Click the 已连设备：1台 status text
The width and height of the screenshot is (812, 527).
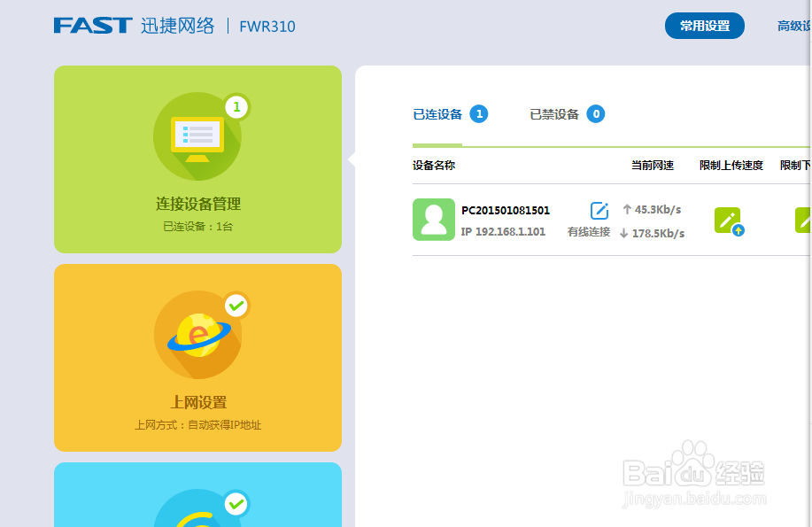point(197,227)
